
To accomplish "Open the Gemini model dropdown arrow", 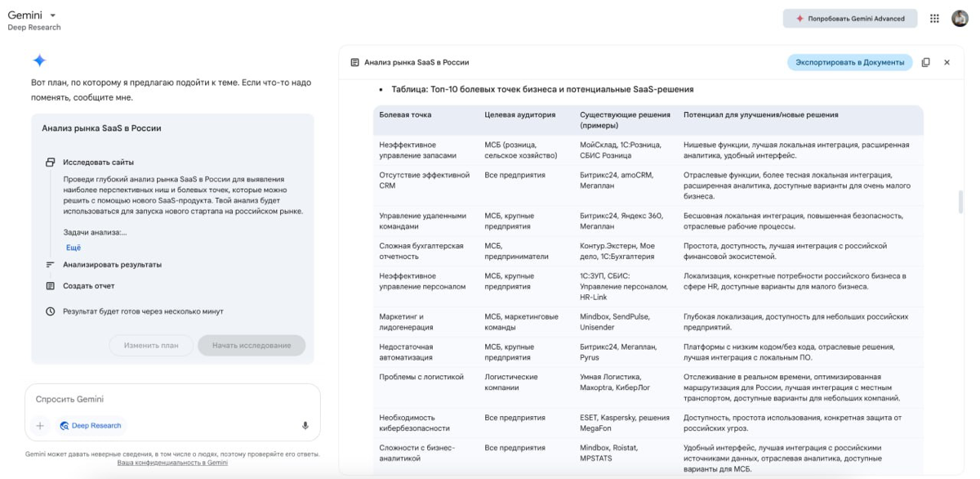I will coord(53,16).
